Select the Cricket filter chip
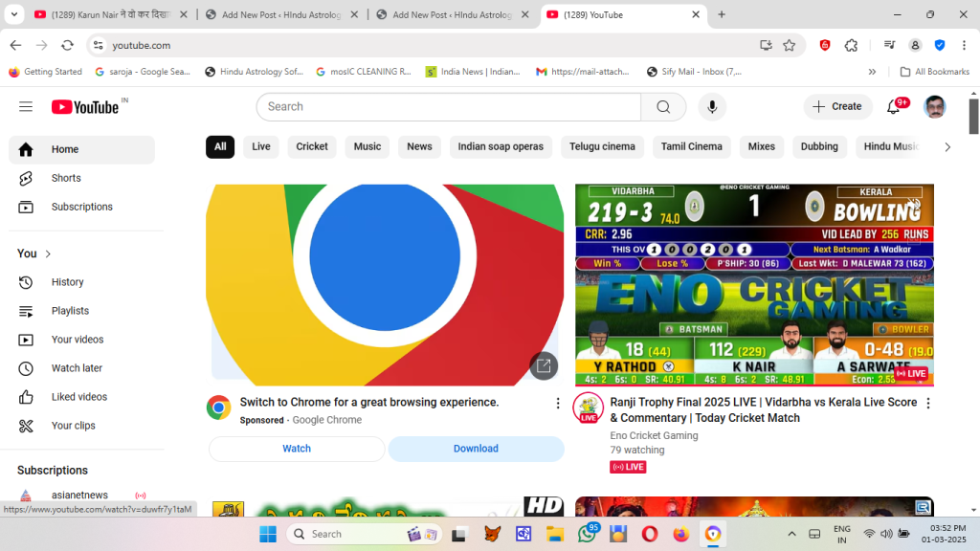980x551 pixels. 312,146
